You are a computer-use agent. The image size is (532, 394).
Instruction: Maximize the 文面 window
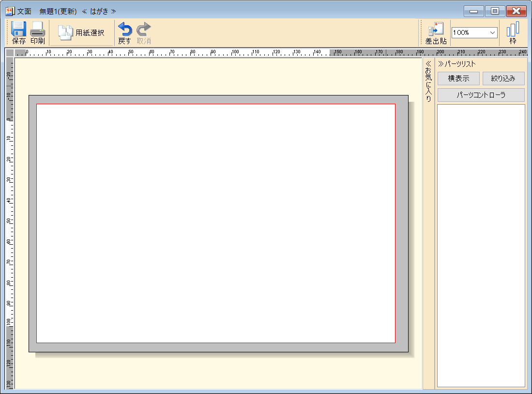pyautogui.click(x=495, y=11)
